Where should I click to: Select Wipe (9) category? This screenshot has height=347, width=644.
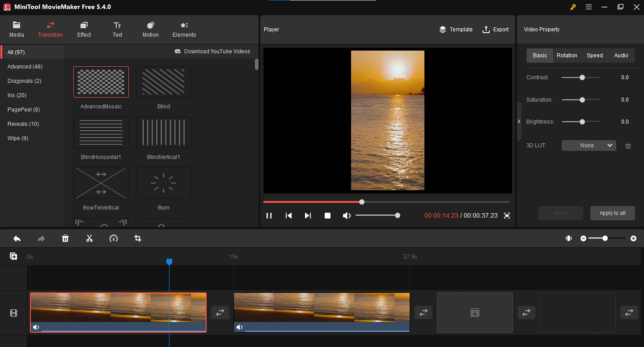click(33, 138)
